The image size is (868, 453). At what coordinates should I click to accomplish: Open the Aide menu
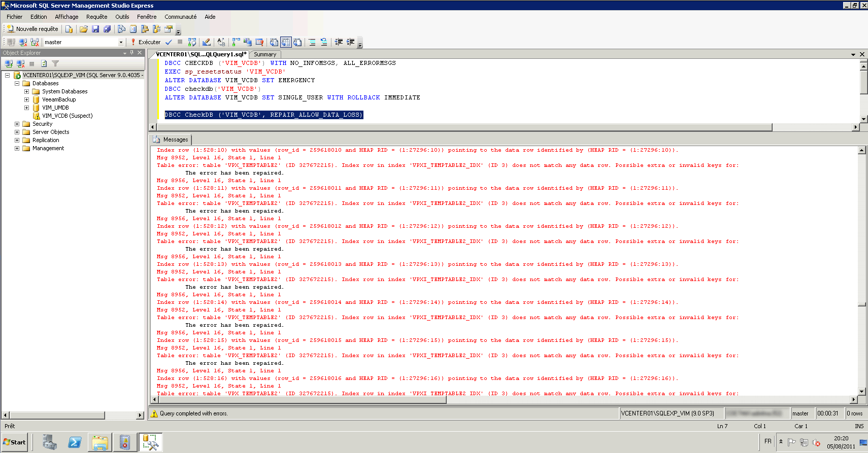(210, 17)
